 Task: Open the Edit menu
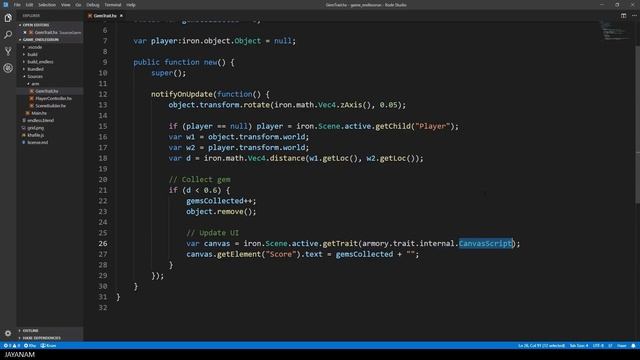pos(29,5)
